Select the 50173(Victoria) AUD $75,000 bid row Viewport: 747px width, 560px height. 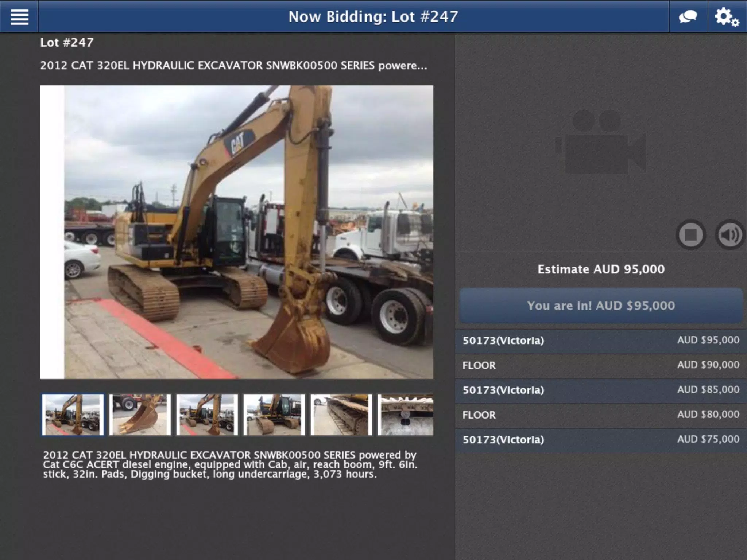(601, 440)
